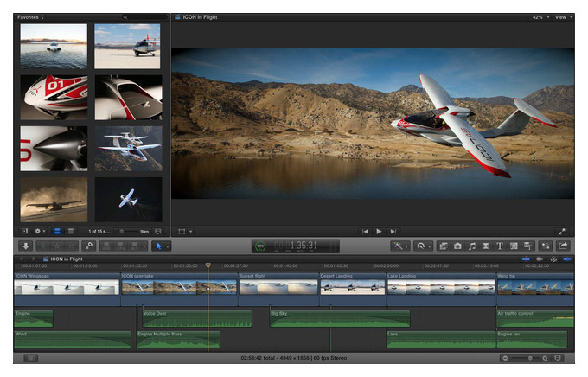Insert clip into storyline button

(120, 246)
